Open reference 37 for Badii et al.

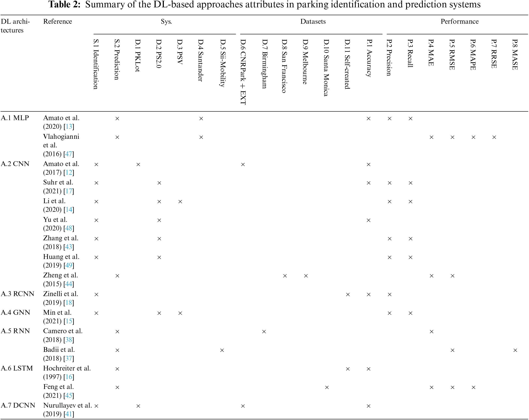coord(69,358)
